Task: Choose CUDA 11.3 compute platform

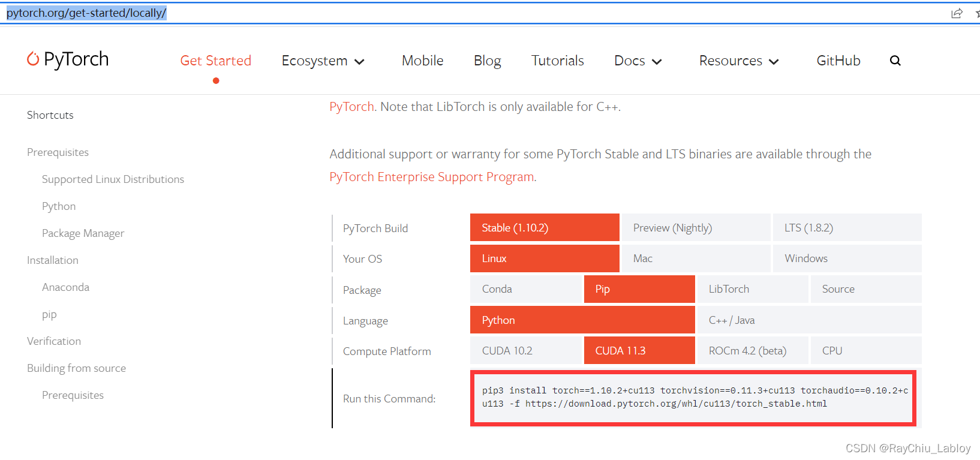Action: (x=639, y=350)
